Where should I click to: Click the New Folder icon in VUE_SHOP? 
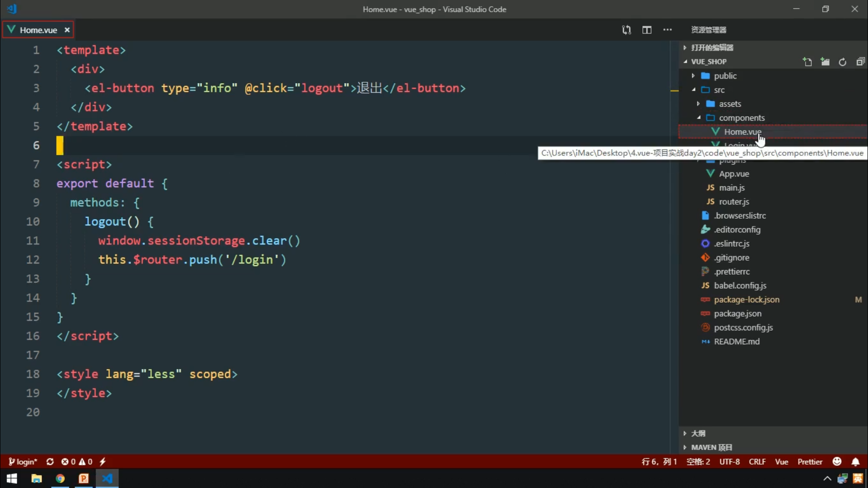[x=825, y=62]
